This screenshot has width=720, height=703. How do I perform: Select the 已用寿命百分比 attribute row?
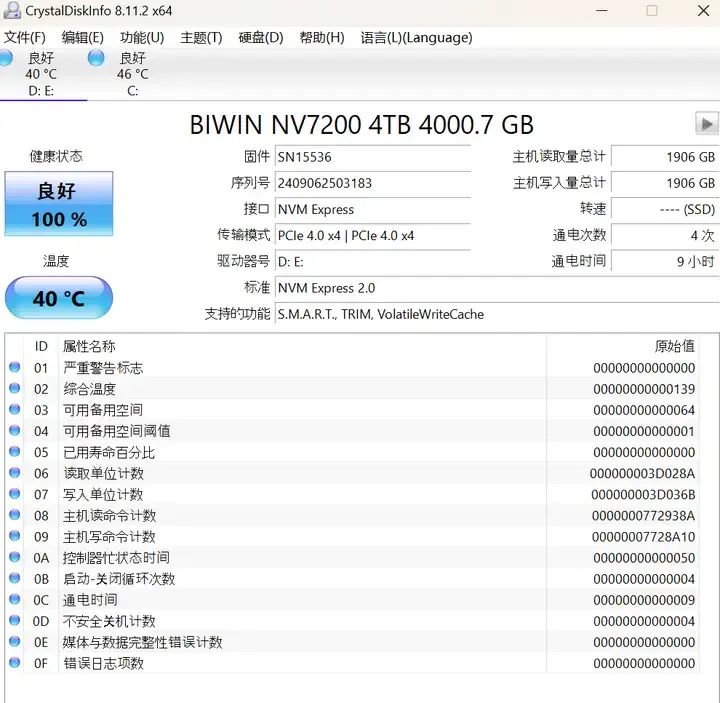[353, 452]
